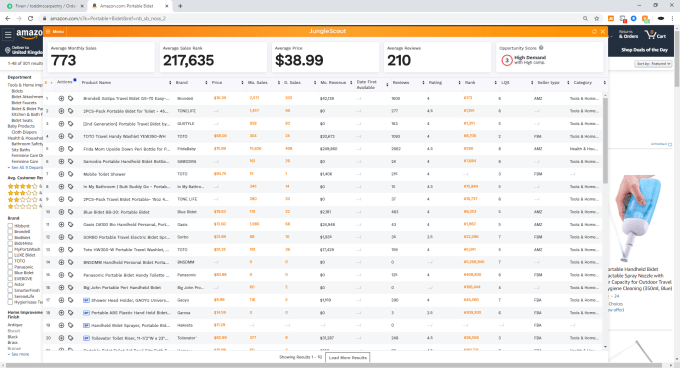Click the tag icon for Tollevator Toilet Riser row

(x=70, y=338)
